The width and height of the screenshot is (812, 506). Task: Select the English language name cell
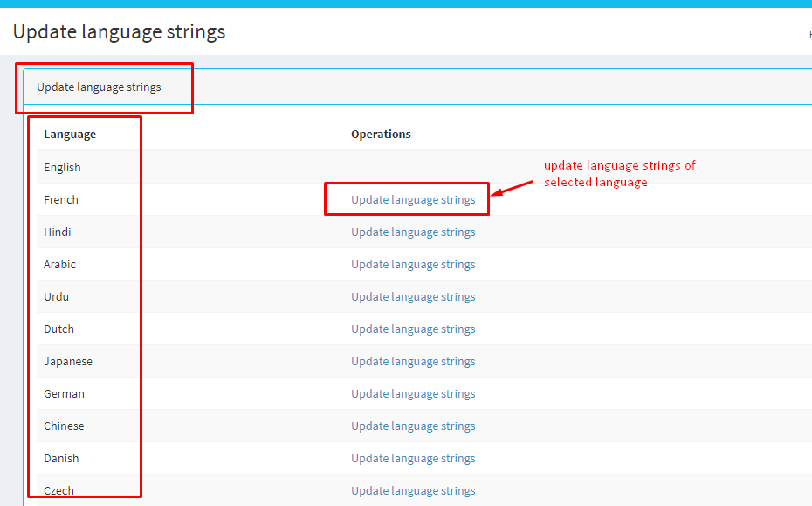click(62, 168)
